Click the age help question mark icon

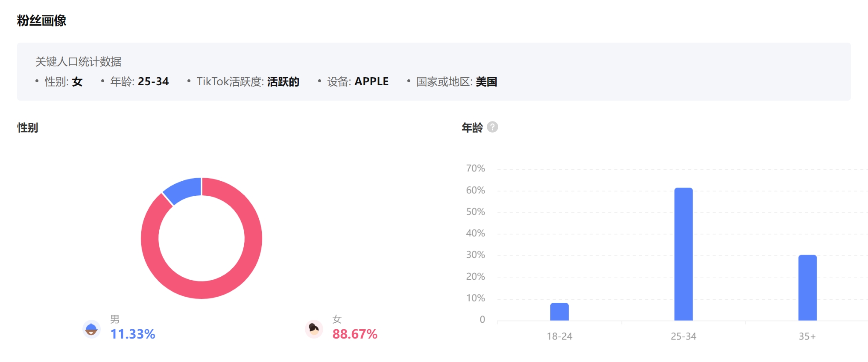pyautogui.click(x=492, y=127)
